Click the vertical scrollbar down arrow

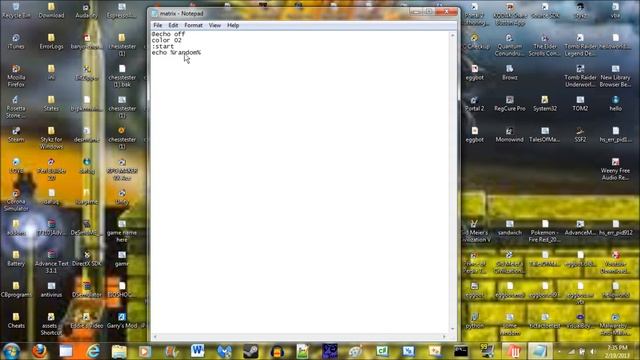pyautogui.click(x=452, y=329)
